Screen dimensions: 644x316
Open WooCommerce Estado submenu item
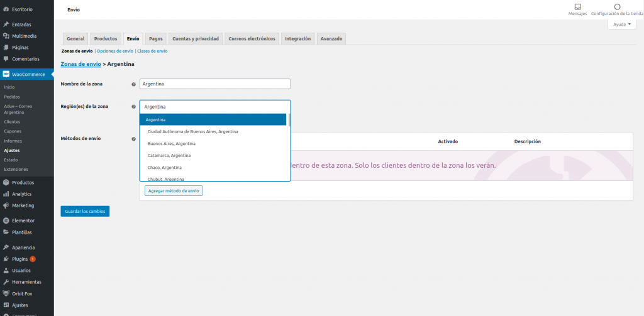click(x=11, y=160)
